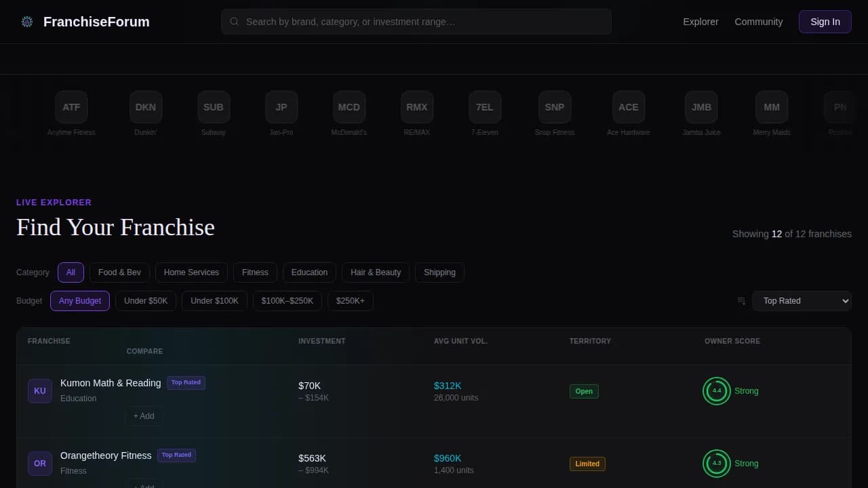868x488 pixels.
Task: Click the Orangetheory 4.3 owner score ring
Action: pos(717,464)
